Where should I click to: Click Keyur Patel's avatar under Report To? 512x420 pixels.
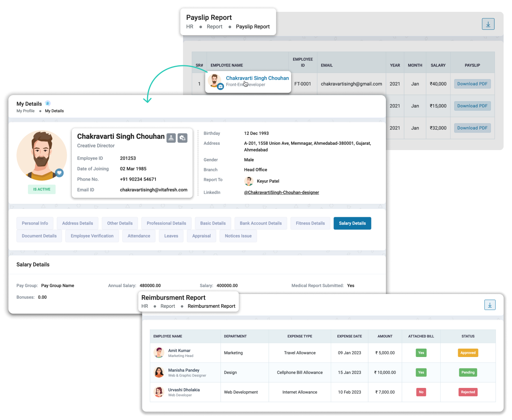coord(249,181)
